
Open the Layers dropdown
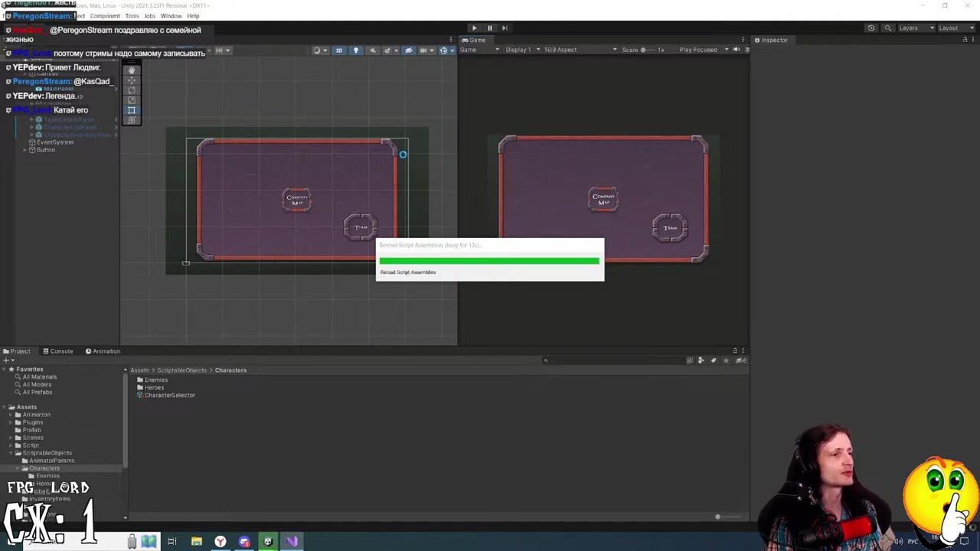tap(915, 28)
